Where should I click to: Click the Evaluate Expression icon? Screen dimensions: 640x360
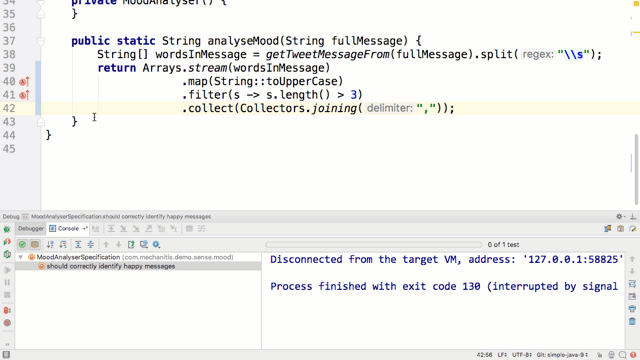click(189, 229)
